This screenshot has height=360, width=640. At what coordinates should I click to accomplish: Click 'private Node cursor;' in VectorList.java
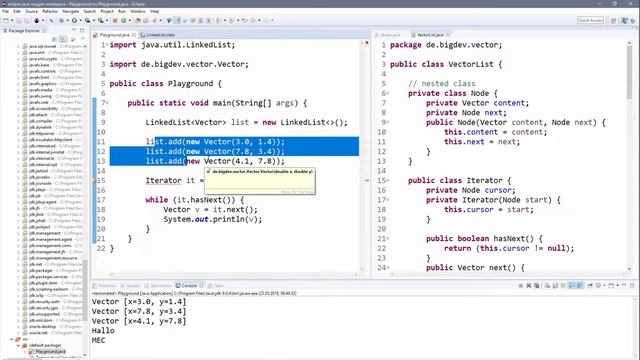[471, 190]
